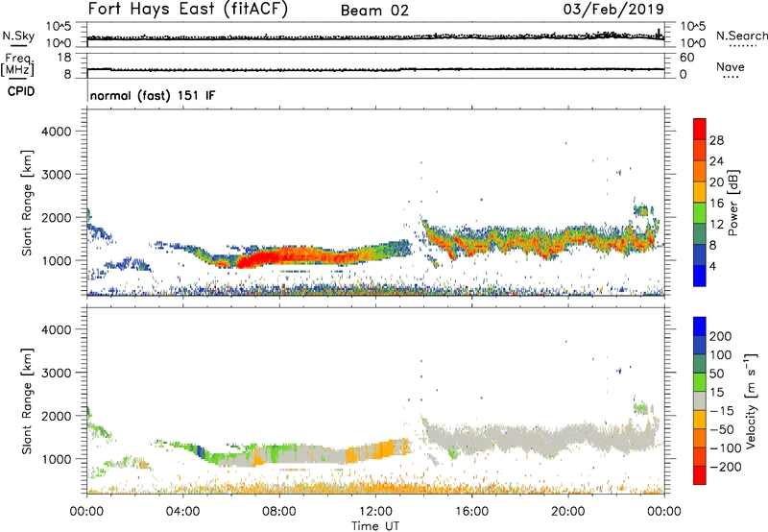Click the 'Velocity [m s⁻¹]' colorbar label
768x532 pixels.
pos(751,401)
